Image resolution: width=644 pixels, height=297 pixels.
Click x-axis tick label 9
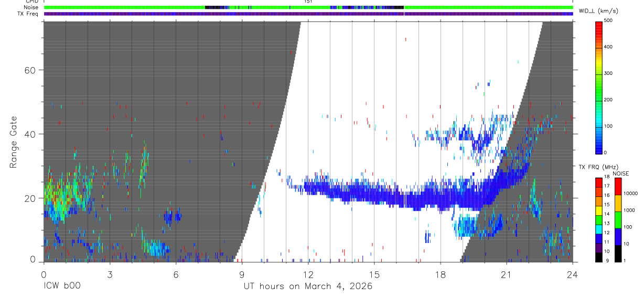[x=242, y=274]
